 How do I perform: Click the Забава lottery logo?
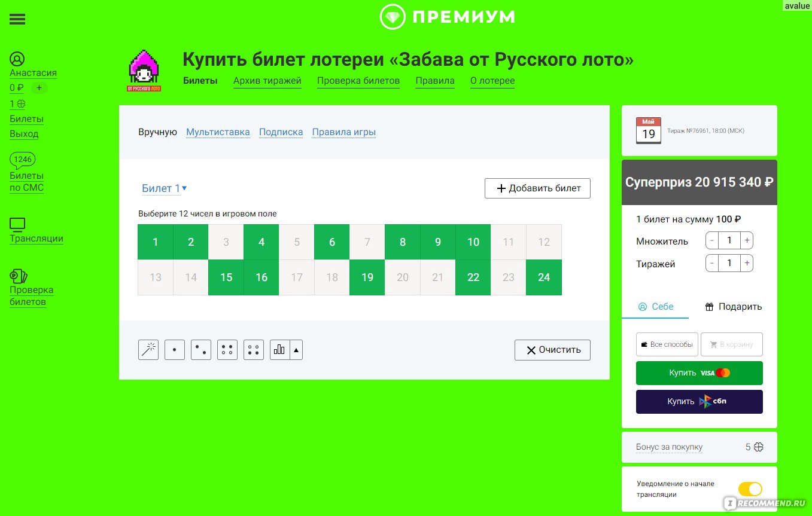[144, 71]
